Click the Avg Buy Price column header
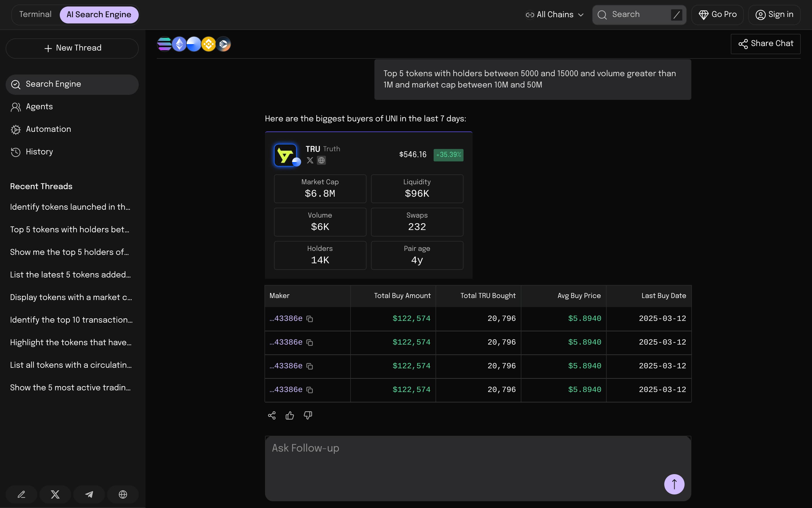 (x=563, y=296)
